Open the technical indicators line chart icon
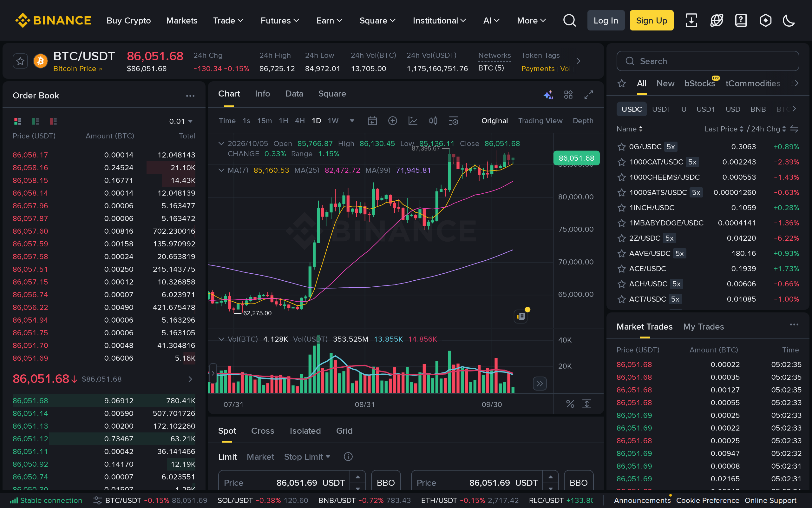 click(413, 121)
